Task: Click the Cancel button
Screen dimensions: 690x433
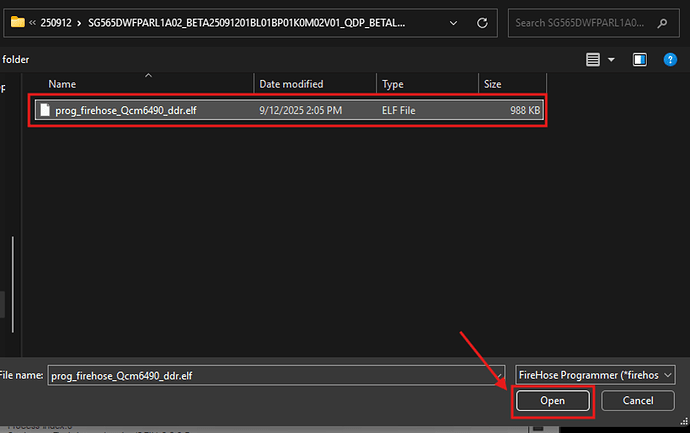Action: point(638,400)
